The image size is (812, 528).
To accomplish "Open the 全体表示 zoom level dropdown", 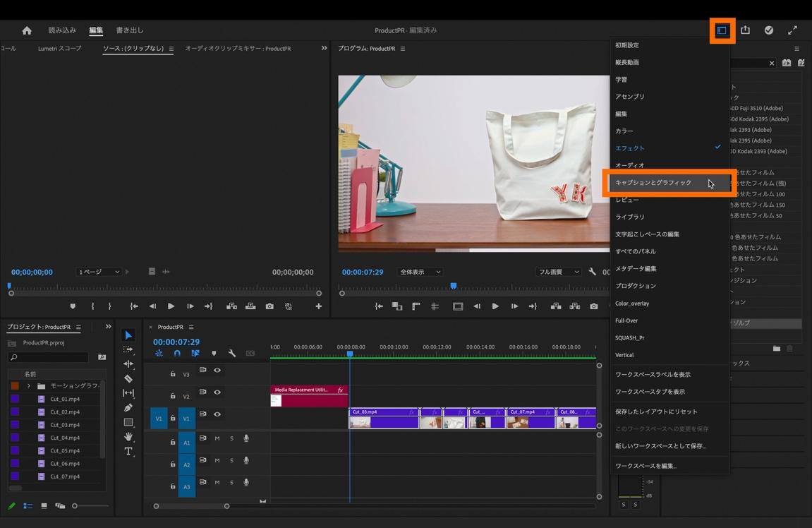I will click(x=420, y=272).
